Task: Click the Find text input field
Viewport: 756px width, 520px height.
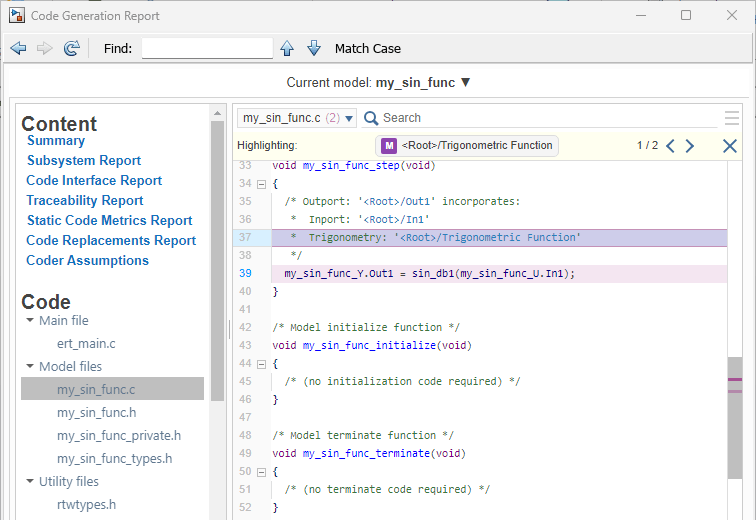Action: [x=207, y=48]
